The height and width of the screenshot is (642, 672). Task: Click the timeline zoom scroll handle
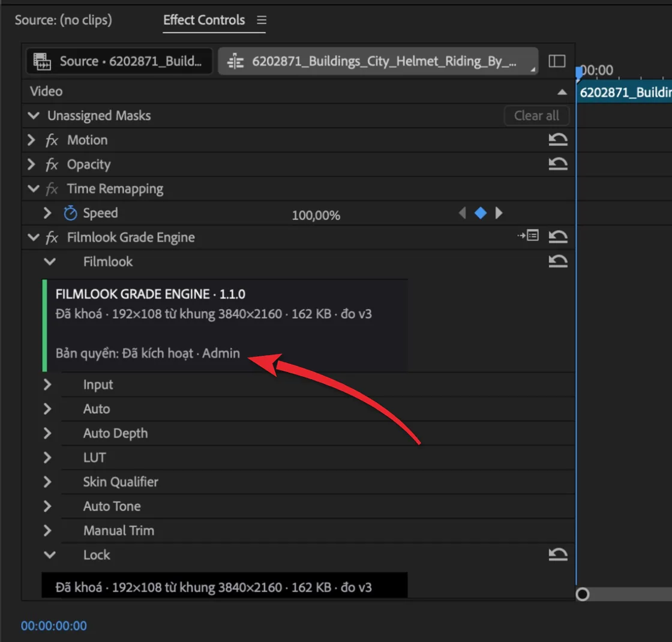click(583, 595)
